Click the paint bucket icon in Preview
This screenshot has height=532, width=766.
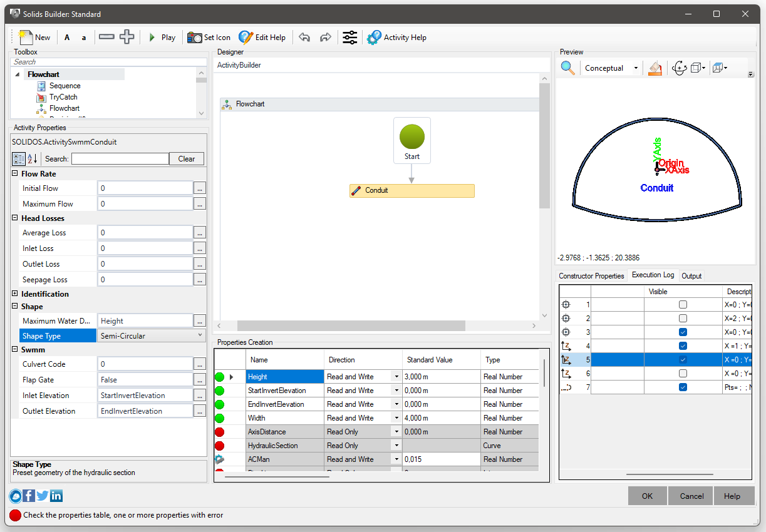(x=655, y=68)
